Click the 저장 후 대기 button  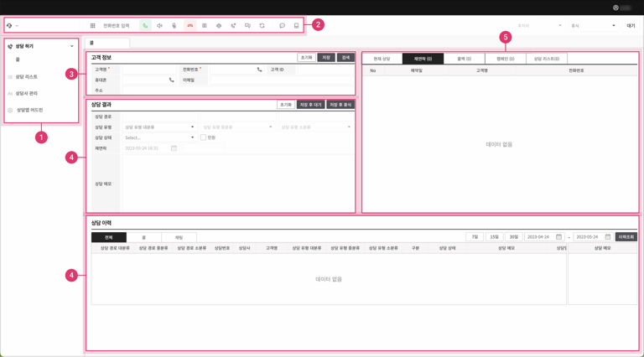(310, 105)
